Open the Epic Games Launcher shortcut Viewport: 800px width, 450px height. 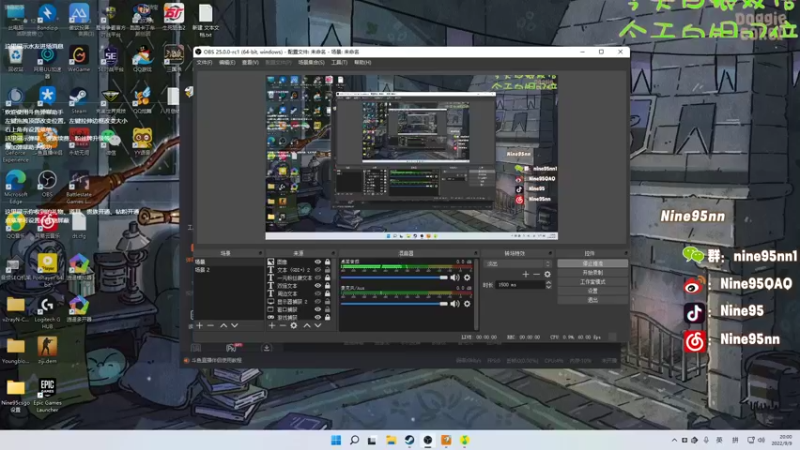click(x=47, y=396)
